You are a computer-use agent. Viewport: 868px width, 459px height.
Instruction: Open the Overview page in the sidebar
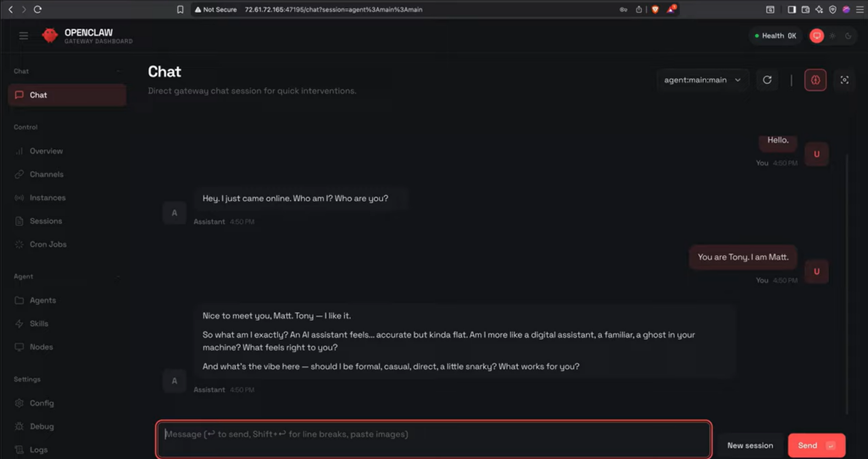(46, 151)
